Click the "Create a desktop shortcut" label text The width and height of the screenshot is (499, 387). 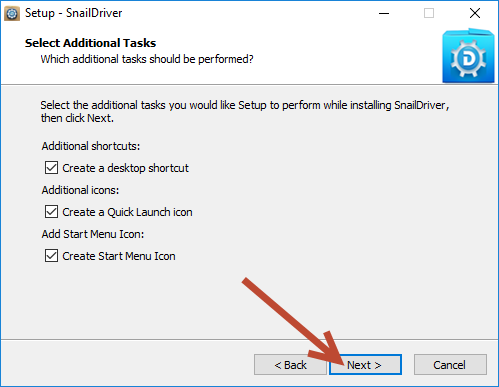click(x=125, y=168)
